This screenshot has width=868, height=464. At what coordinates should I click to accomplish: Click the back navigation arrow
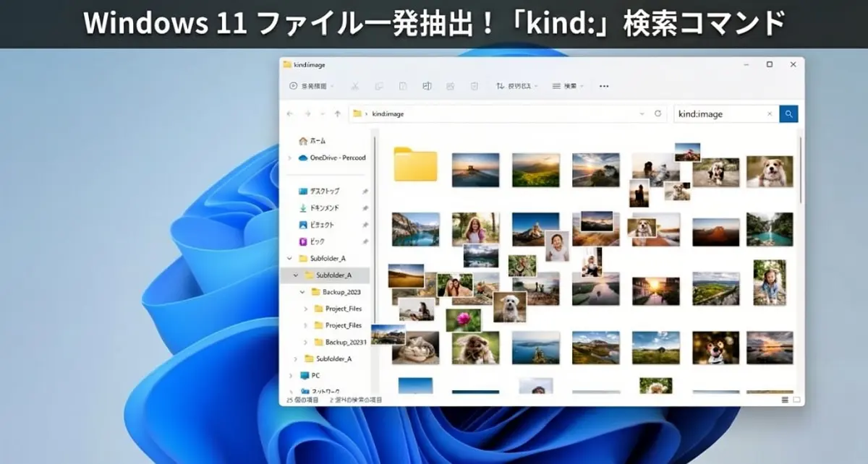coord(289,113)
